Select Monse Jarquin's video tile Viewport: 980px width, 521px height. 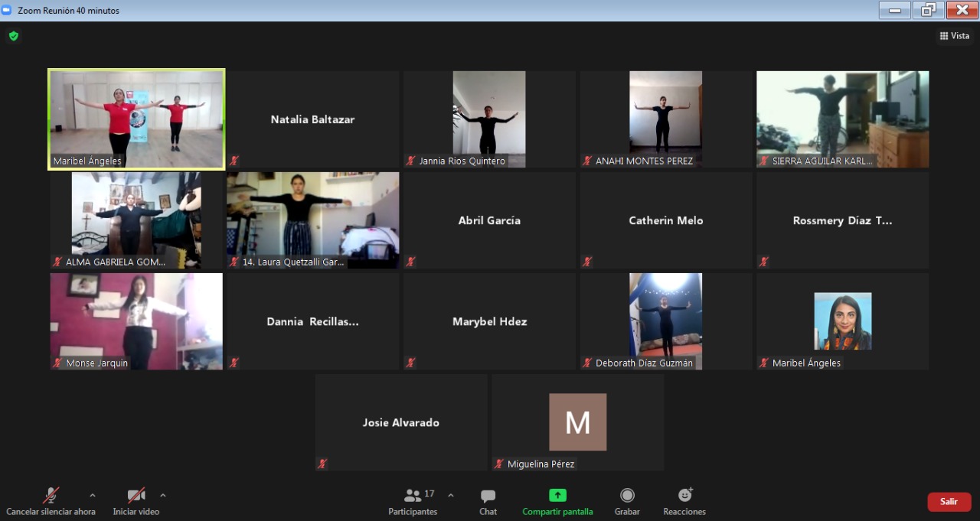point(136,321)
